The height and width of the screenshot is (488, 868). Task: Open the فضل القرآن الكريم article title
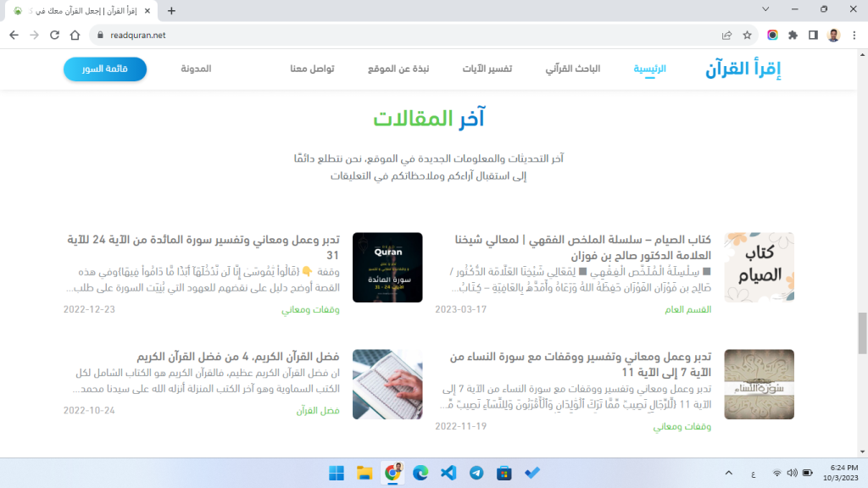[x=238, y=357]
